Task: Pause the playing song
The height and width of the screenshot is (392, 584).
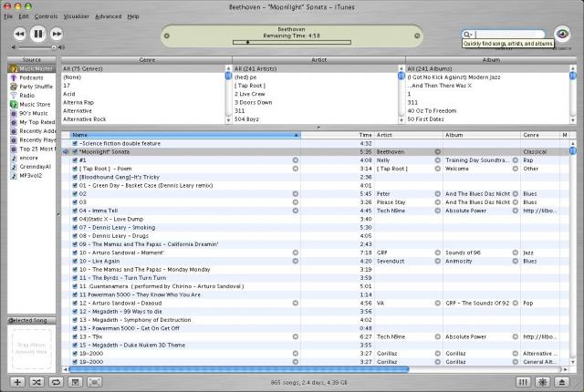Action: [38, 35]
